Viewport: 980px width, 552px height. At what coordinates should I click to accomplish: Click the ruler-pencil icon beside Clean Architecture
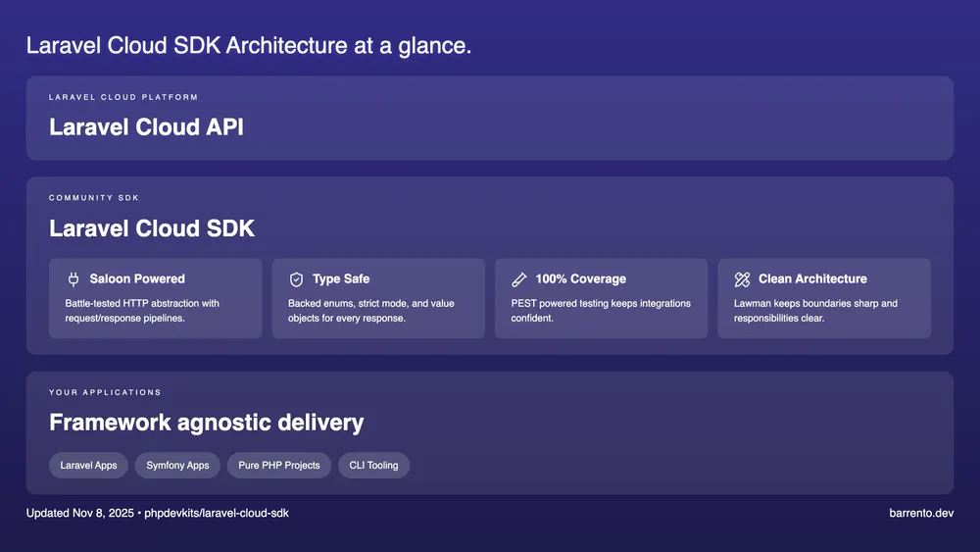[x=742, y=279]
